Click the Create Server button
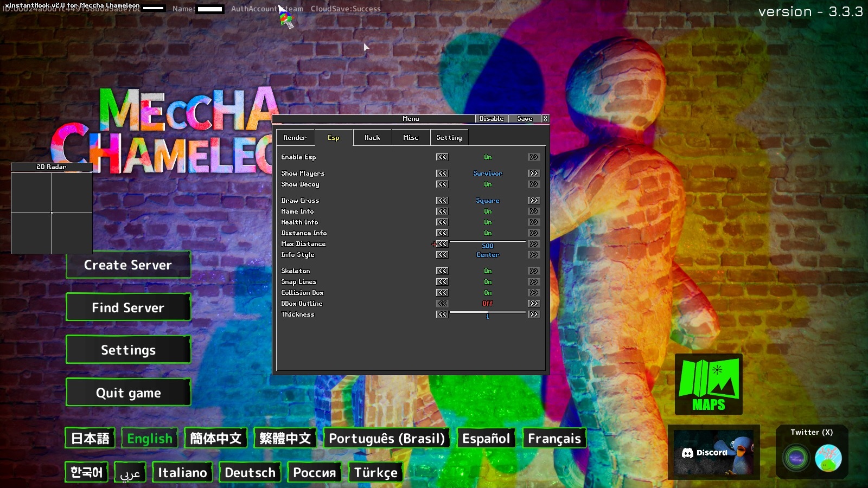Screen dimensions: 868x488 click(128, 265)
